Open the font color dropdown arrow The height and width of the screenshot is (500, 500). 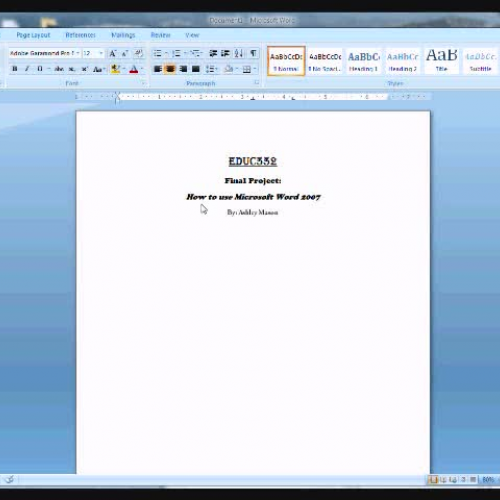(x=142, y=69)
